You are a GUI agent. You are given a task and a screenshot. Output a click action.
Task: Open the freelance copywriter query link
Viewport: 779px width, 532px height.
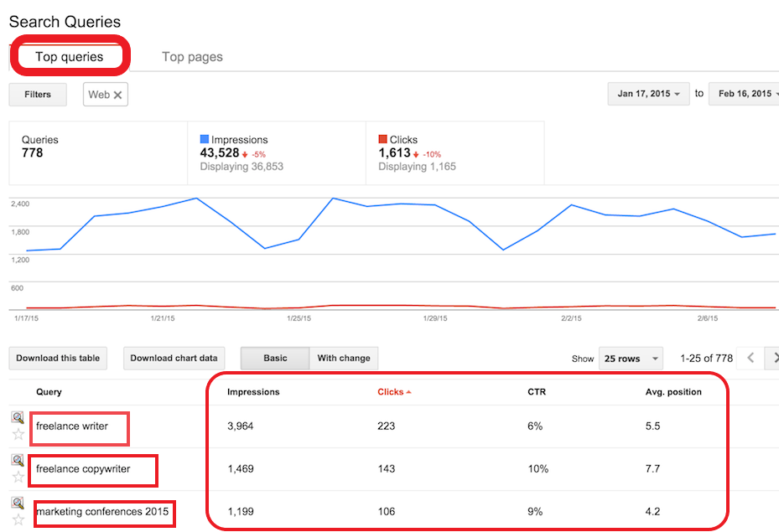click(x=83, y=469)
